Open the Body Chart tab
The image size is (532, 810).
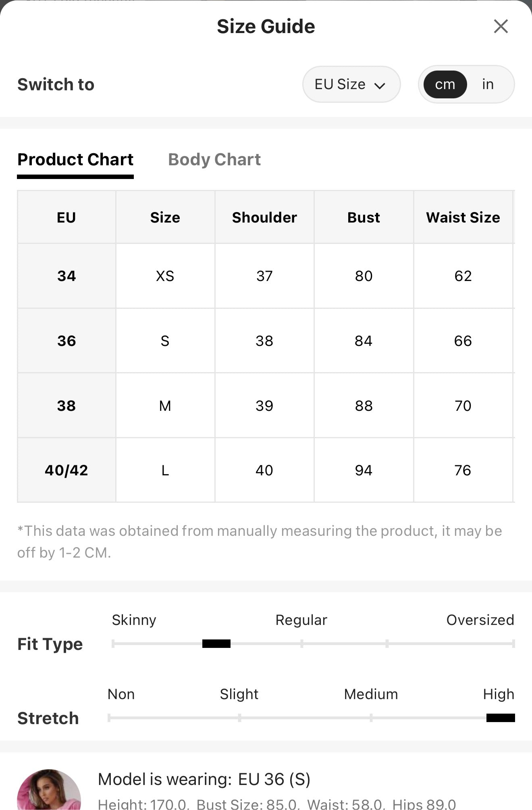pyautogui.click(x=214, y=160)
